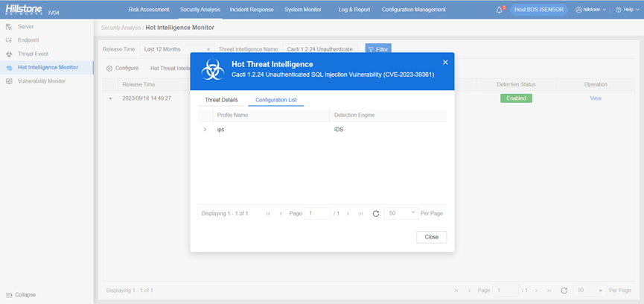The image size is (644, 304).
Task: Open the Incident Response menu
Action: point(252,10)
